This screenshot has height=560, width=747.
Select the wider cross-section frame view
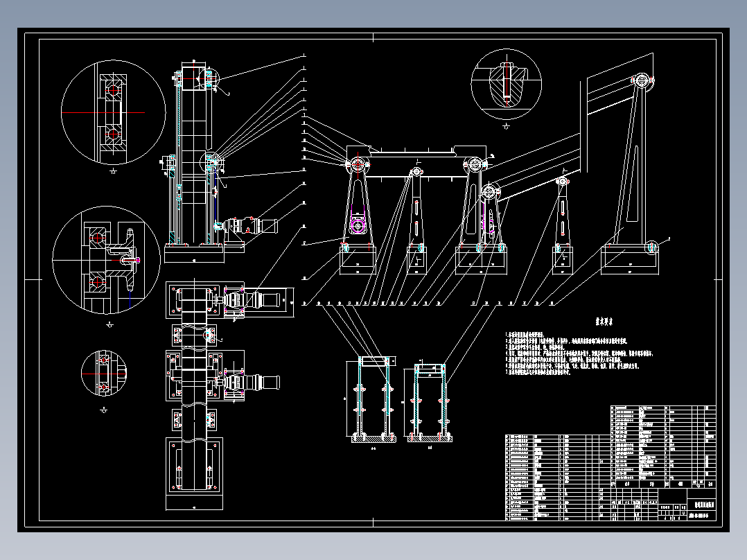[x=373, y=399]
